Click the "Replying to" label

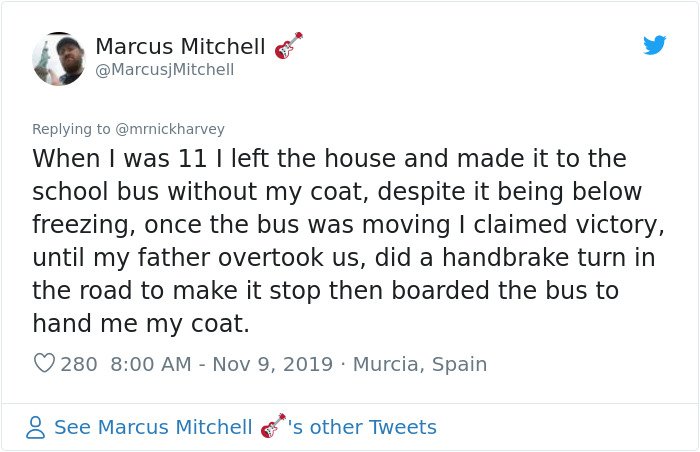[71, 129]
